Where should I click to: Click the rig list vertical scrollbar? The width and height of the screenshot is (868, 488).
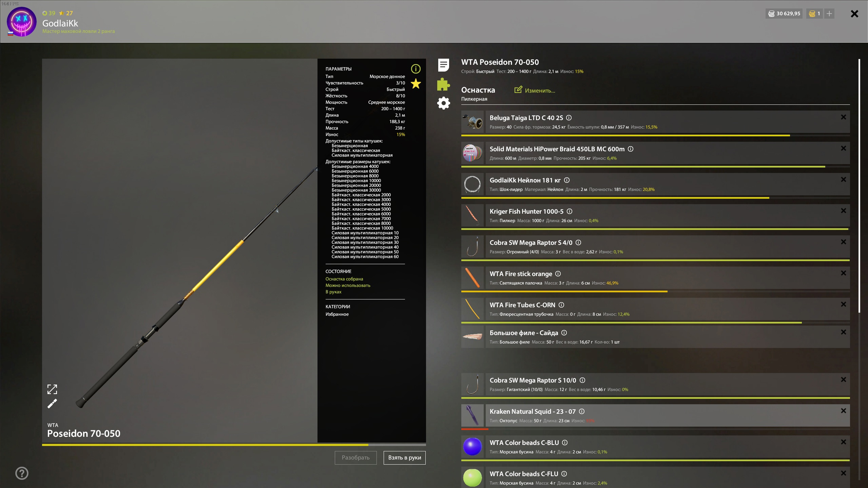click(859, 186)
